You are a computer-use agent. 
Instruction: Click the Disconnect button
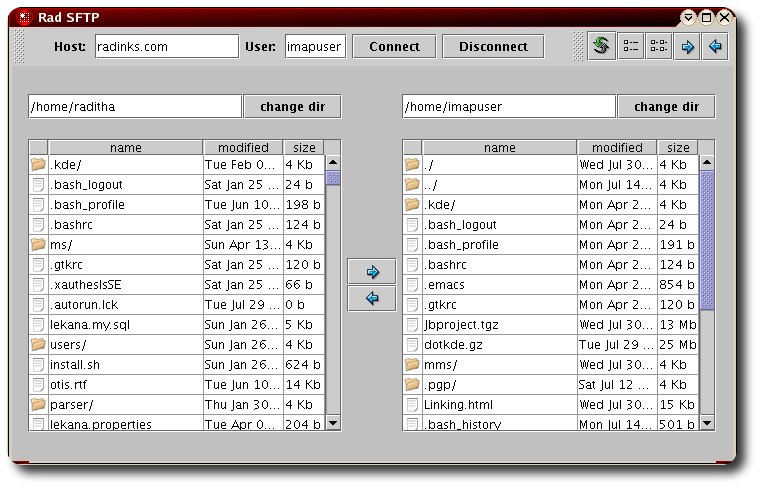pyautogui.click(x=493, y=47)
